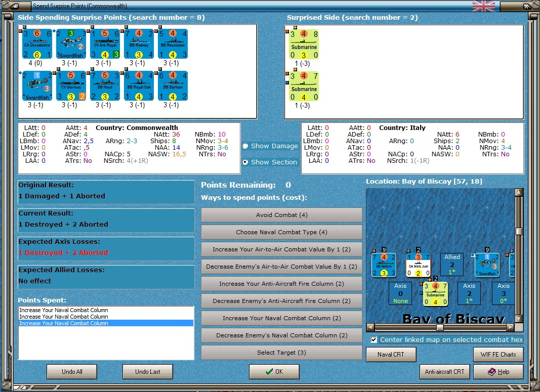Click the Allied 2 sea box marker
The image size is (540, 392).
(x=452, y=265)
